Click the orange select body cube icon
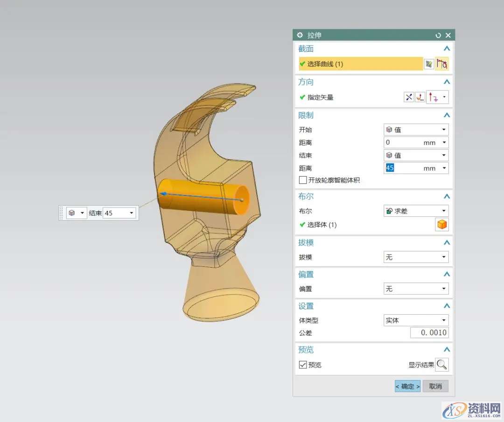This screenshot has width=504, height=422. (x=441, y=225)
